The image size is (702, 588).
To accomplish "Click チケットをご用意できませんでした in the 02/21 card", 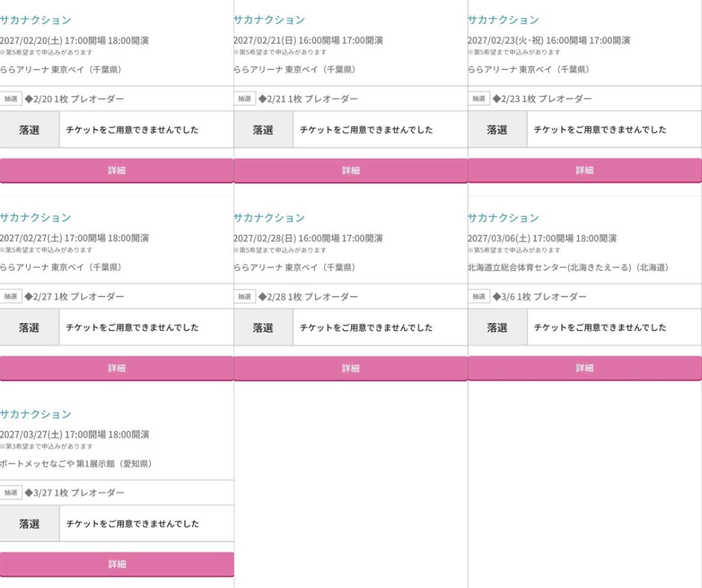I will click(366, 130).
